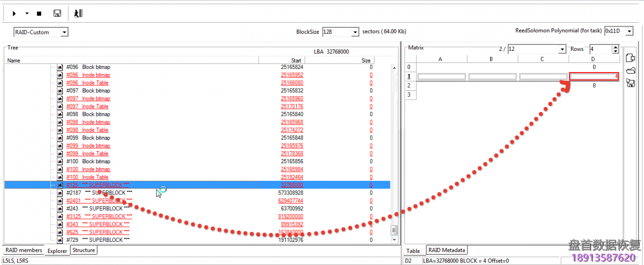Click matrix cell D2 showing 8
Image resolution: width=644 pixels, height=265 pixels.
[x=594, y=86]
